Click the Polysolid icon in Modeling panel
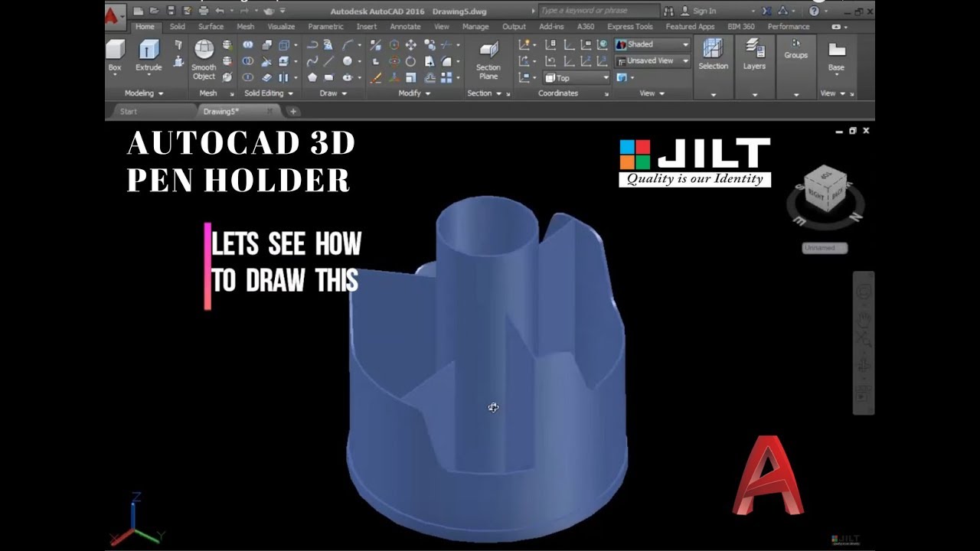The width and height of the screenshot is (980, 551). coord(178,44)
